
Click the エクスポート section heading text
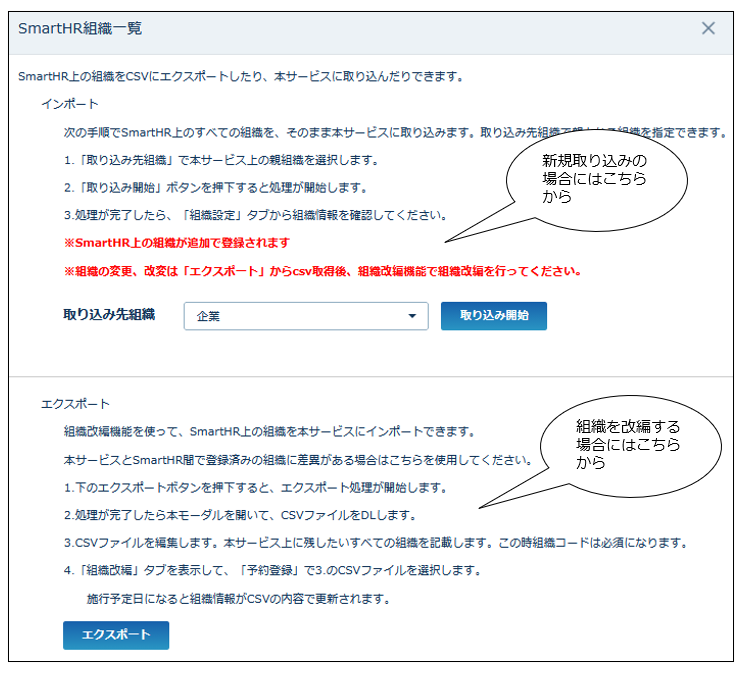tap(76, 404)
